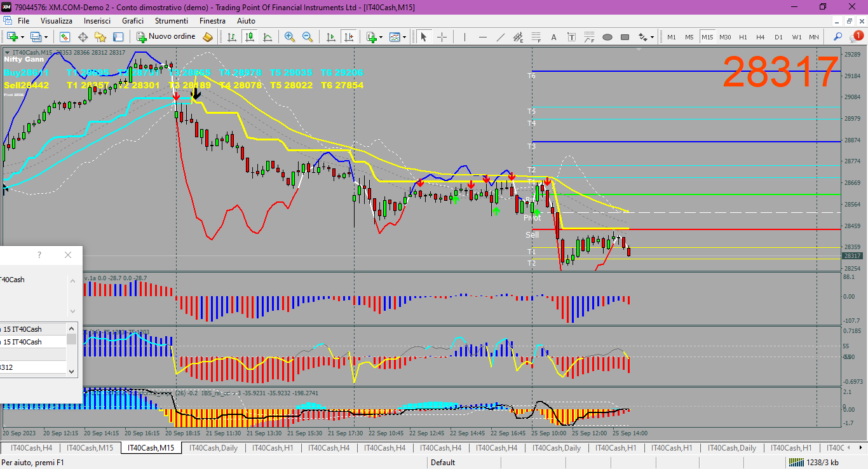This screenshot has width=868, height=469.
Task: Open the MetaEditor yellow book icon
Action: pos(207,37)
